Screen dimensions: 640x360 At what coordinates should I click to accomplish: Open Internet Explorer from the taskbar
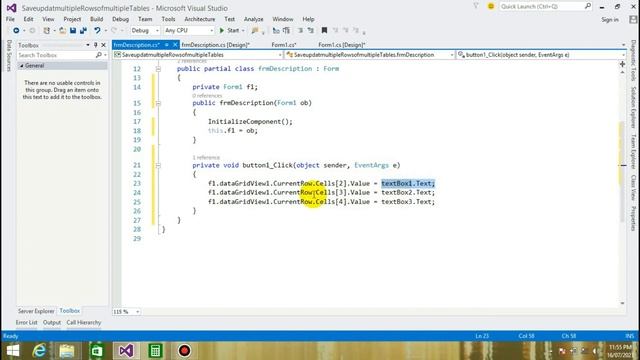coord(40,351)
